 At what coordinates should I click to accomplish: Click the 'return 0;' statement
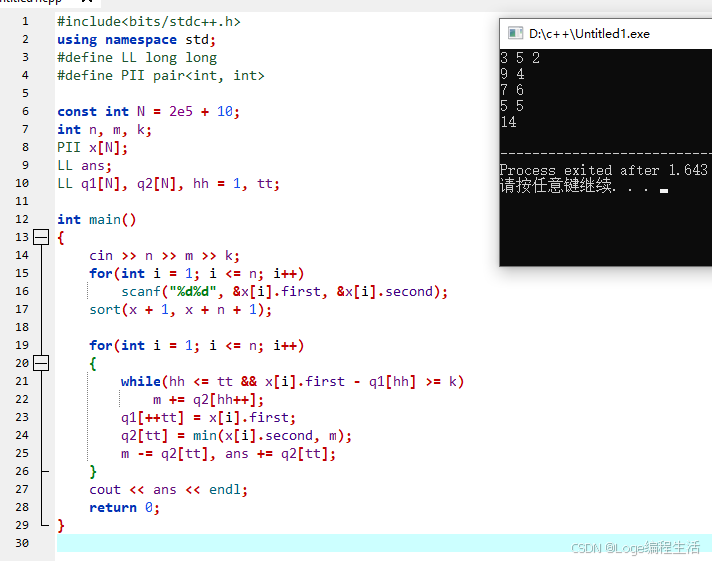124,507
